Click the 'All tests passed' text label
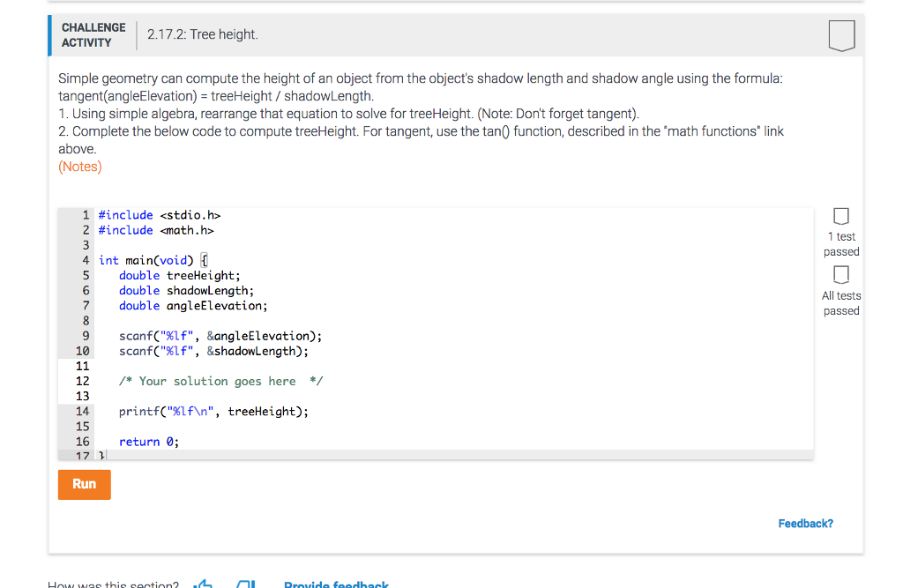Image resolution: width=903 pixels, height=588 pixels. click(x=840, y=303)
